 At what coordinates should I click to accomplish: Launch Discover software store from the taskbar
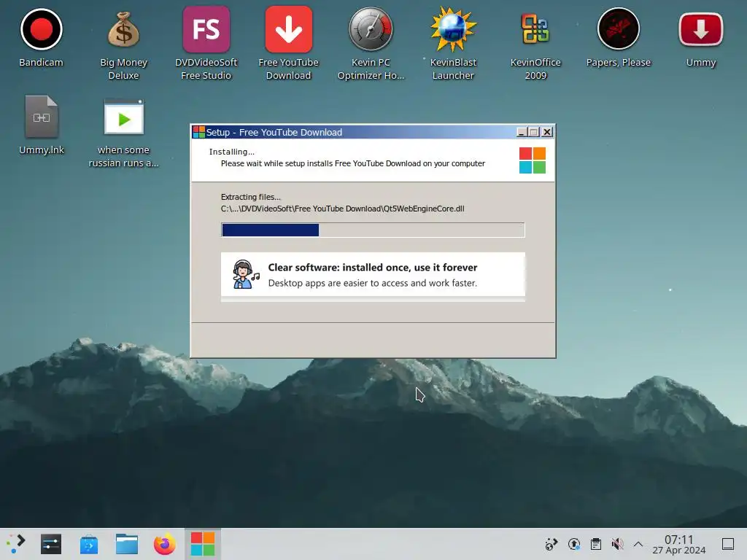click(88, 544)
